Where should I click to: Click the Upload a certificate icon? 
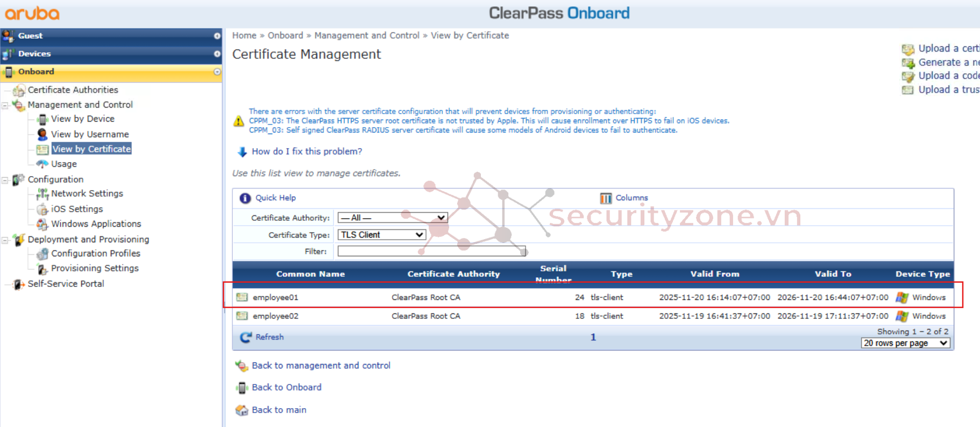point(908,50)
